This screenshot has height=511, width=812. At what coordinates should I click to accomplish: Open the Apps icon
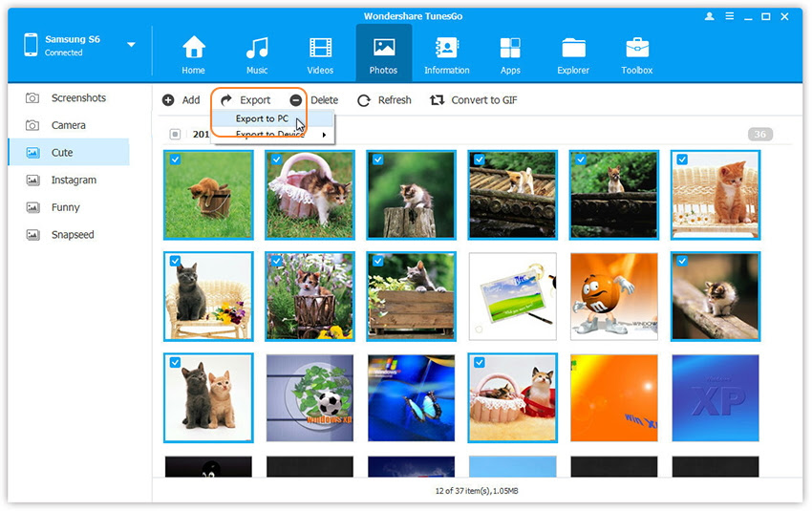(x=510, y=48)
